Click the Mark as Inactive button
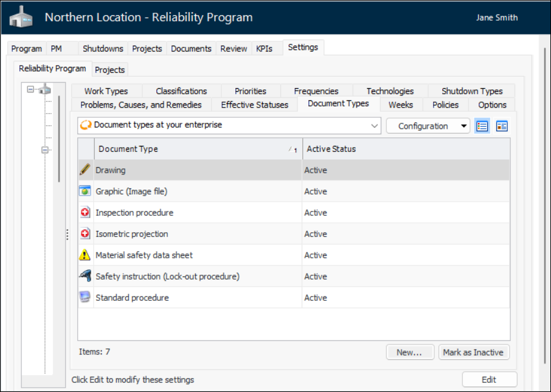The image size is (551, 392). coord(473,352)
